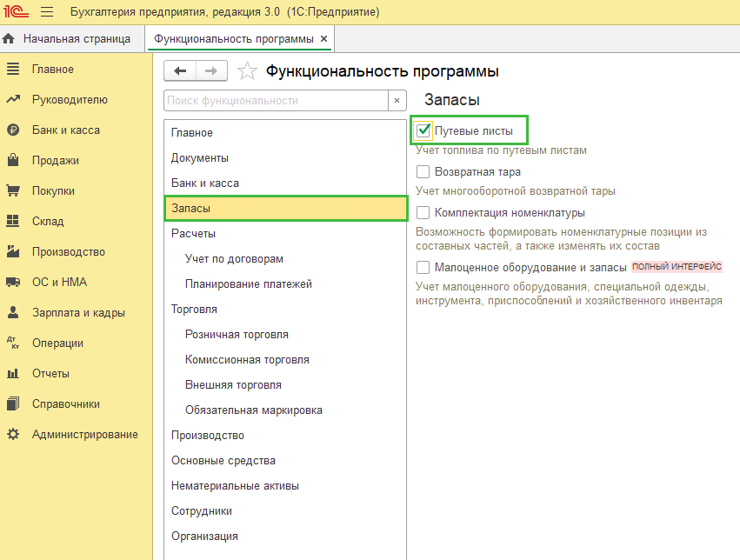Click the Руководителю chart icon
This screenshot has height=560, width=740.
click(13, 99)
